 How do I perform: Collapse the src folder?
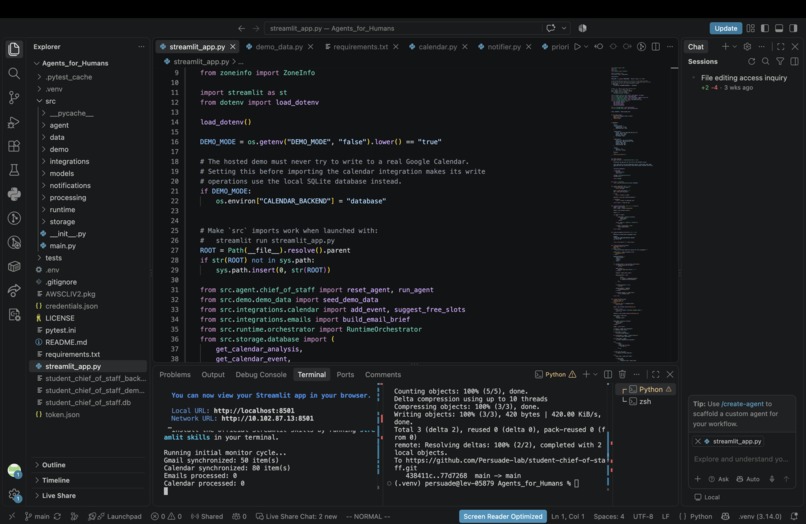50,101
